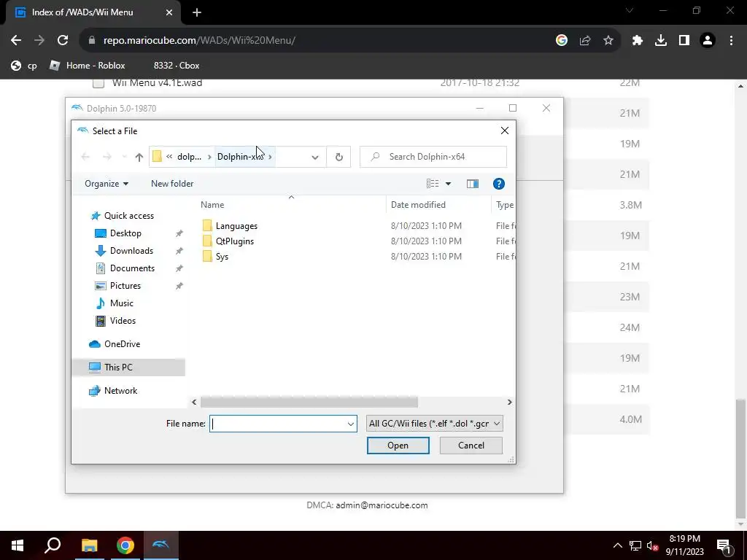Tick checkbox beside Wii Menu v4.1E.wad
This screenshot has height=560, width=747.
[x=98, y=83]
